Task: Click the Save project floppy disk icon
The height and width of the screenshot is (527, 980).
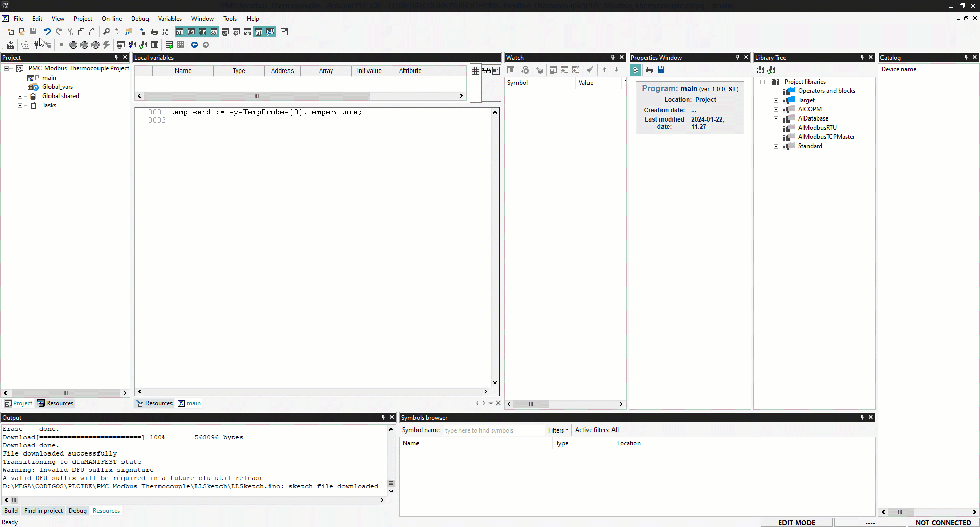Action: (33, 32)
